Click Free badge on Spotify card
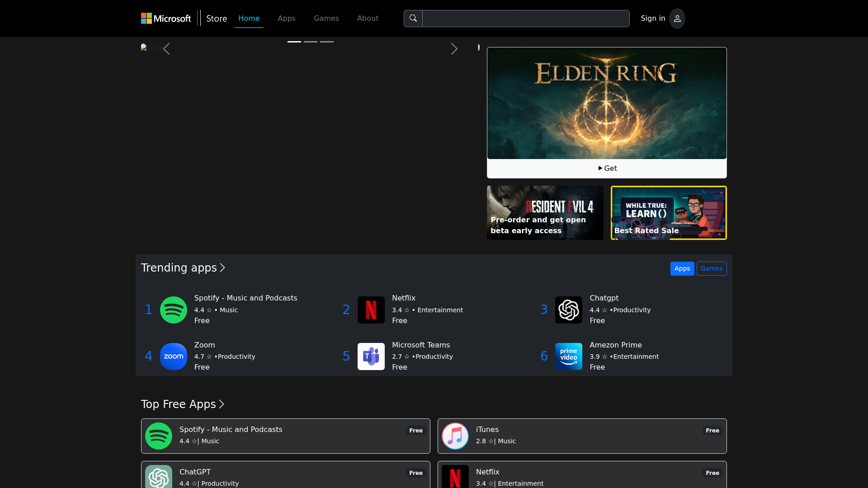The image size is (868, 488). 416,431
